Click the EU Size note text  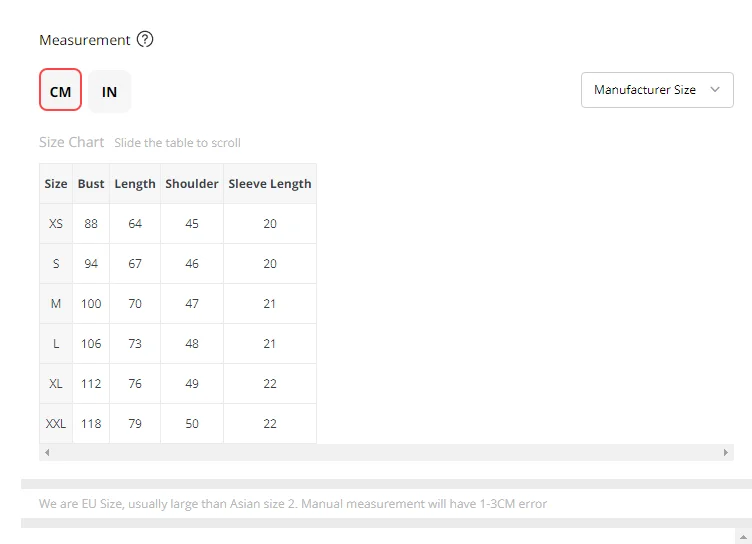coord(293,504)
